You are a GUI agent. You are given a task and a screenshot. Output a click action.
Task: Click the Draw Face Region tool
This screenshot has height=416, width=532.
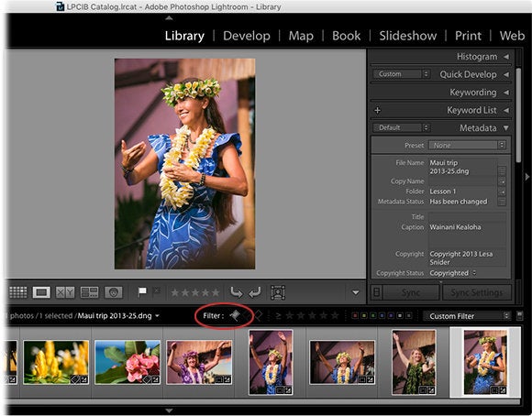(x=278, y=292)
